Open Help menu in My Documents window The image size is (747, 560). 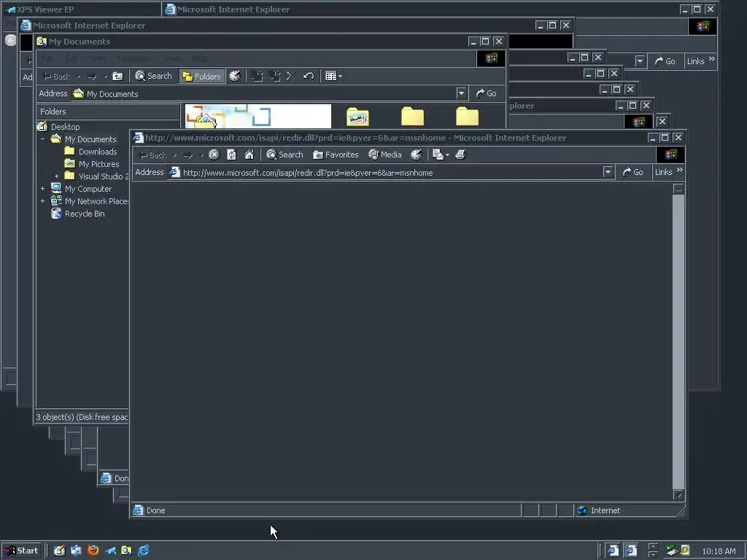199,58
